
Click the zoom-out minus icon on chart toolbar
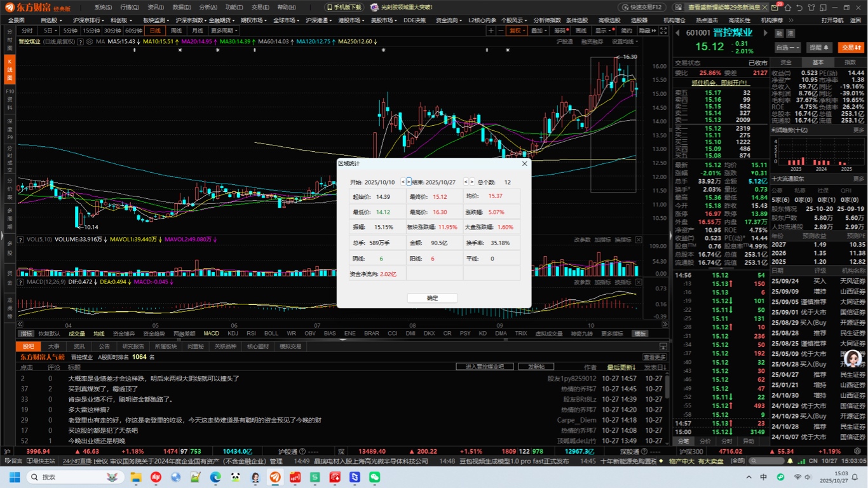[501, 30]
